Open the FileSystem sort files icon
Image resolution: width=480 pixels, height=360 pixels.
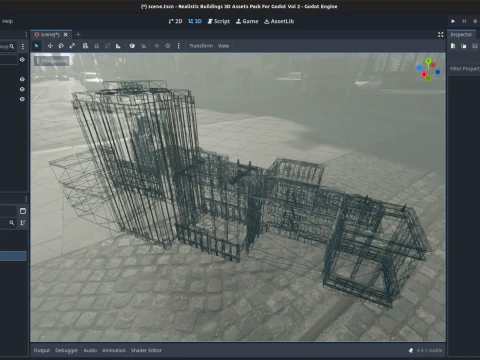click(x=23, y=223)
